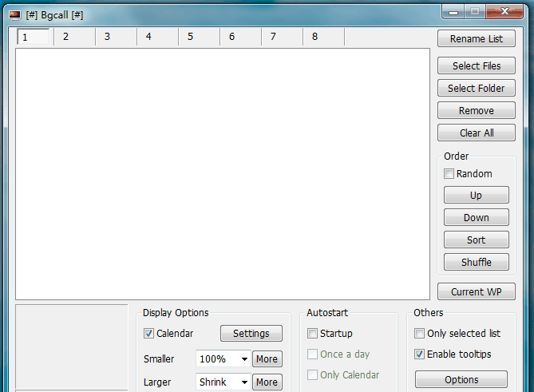Enable the Random order checkbox
The width and height of the screenshot is (534, 392).
click(449, 174)
